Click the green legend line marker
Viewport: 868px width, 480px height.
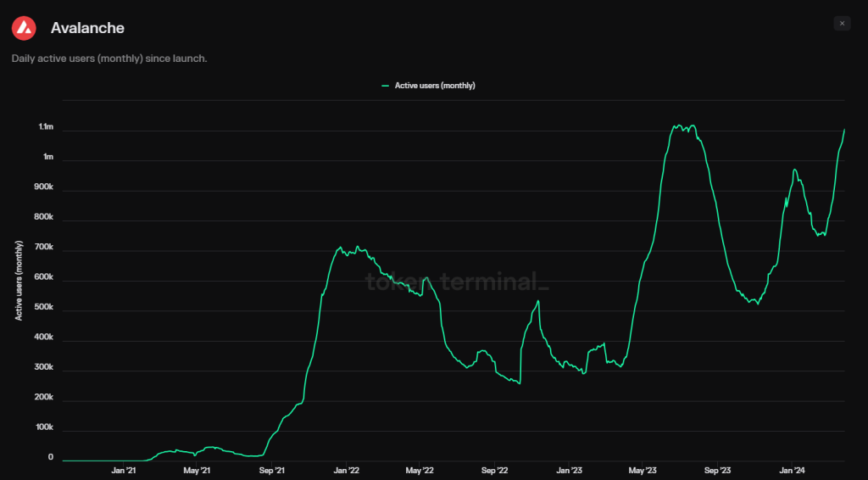(386, 86)
